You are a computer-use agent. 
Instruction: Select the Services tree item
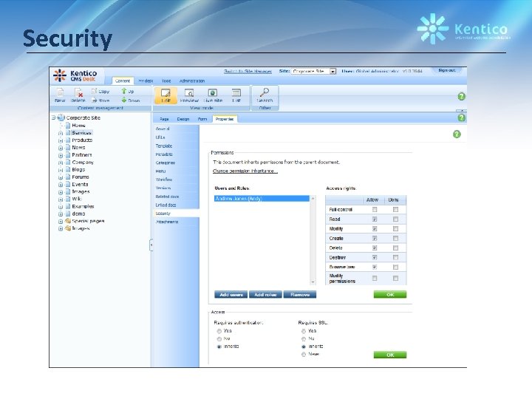pos(81,133)
